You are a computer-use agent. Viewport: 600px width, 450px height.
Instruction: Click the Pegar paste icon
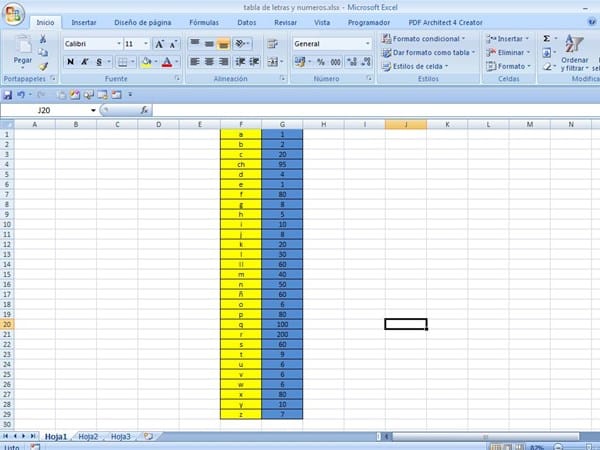point(23,45)
